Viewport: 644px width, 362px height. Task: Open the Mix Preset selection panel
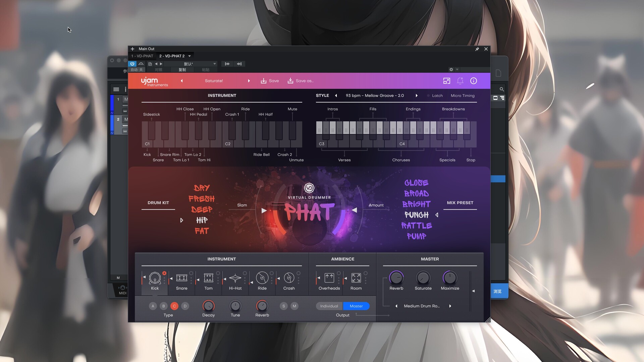tap(460, 202)
